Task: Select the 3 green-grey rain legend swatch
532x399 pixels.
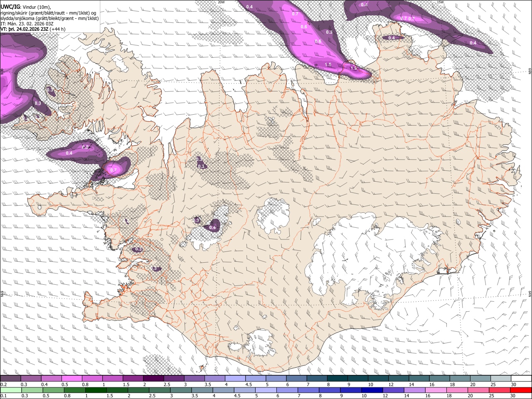Action: 181,390
